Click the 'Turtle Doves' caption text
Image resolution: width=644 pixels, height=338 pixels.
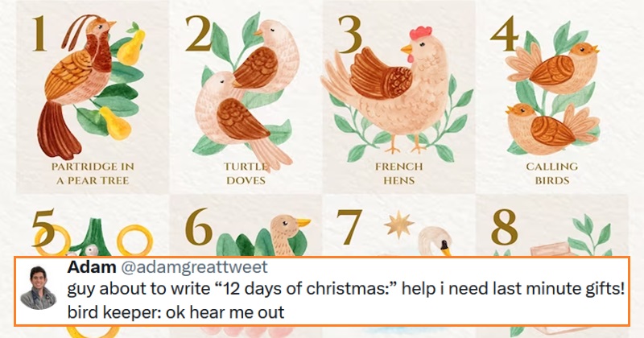point(246,173)
